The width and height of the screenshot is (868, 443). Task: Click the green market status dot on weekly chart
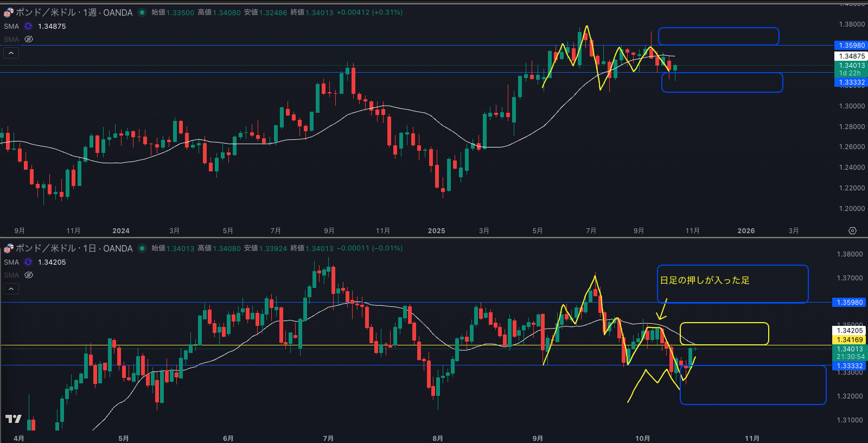[142, 12]
